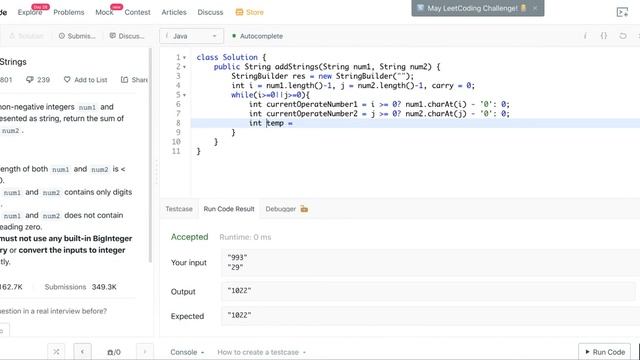Click the Store cart icon

tap(239, 12)
